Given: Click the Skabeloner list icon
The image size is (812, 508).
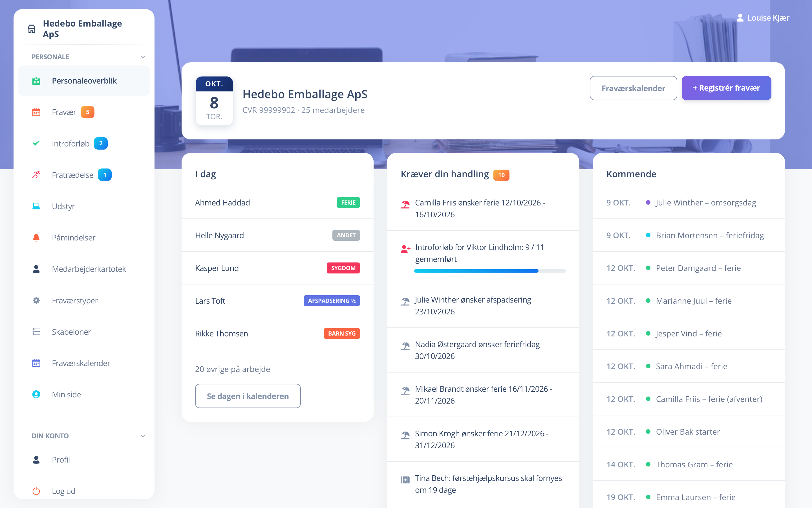Looking at the screenshot, I should (x=36, y=332).
